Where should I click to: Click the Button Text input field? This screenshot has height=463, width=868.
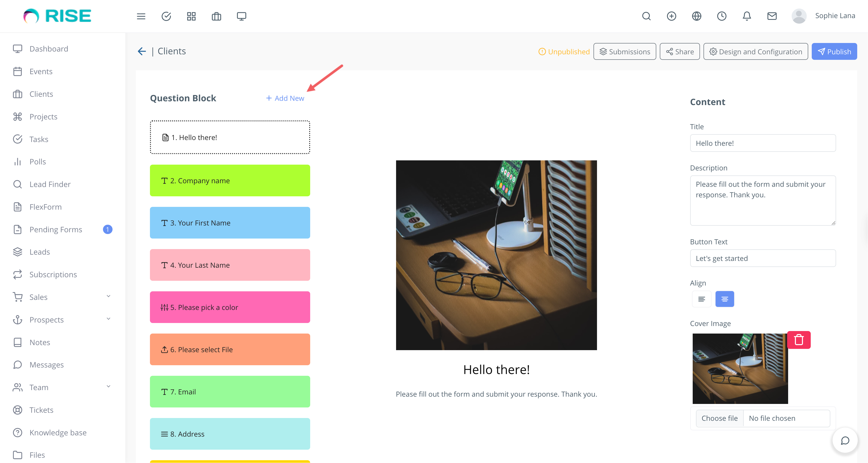pos(763,258)
